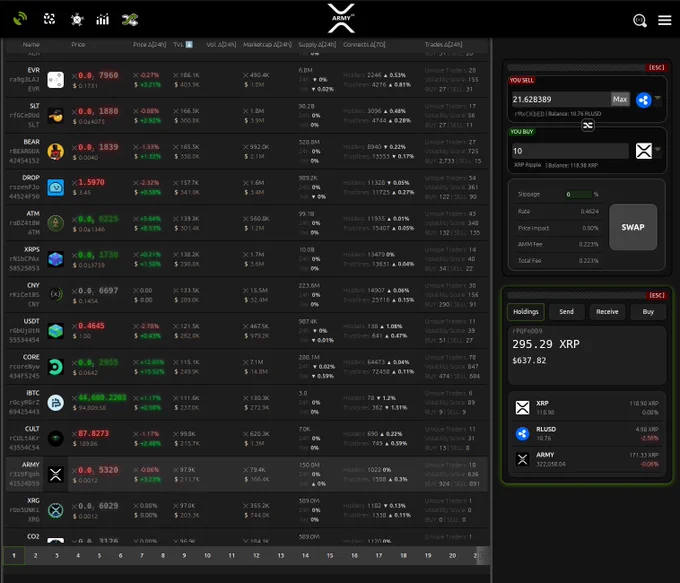Click the bug icon in top toolbar
Viewport: 680px width, 583px height.
tap(77, 20)
